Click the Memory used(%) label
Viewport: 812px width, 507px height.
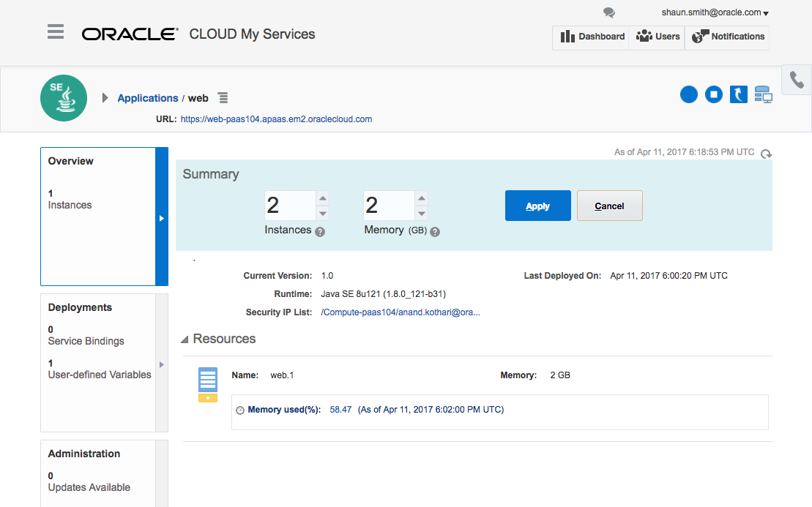click(284, 410)
